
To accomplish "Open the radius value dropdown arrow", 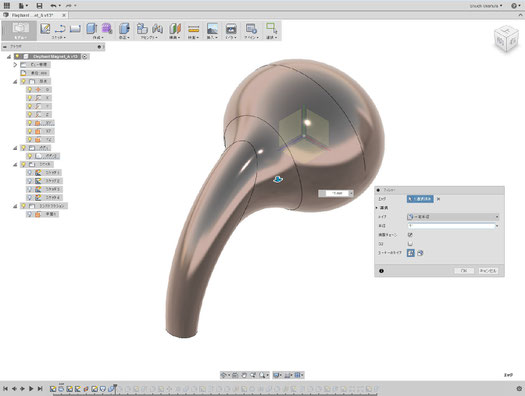I will (497, 226).
